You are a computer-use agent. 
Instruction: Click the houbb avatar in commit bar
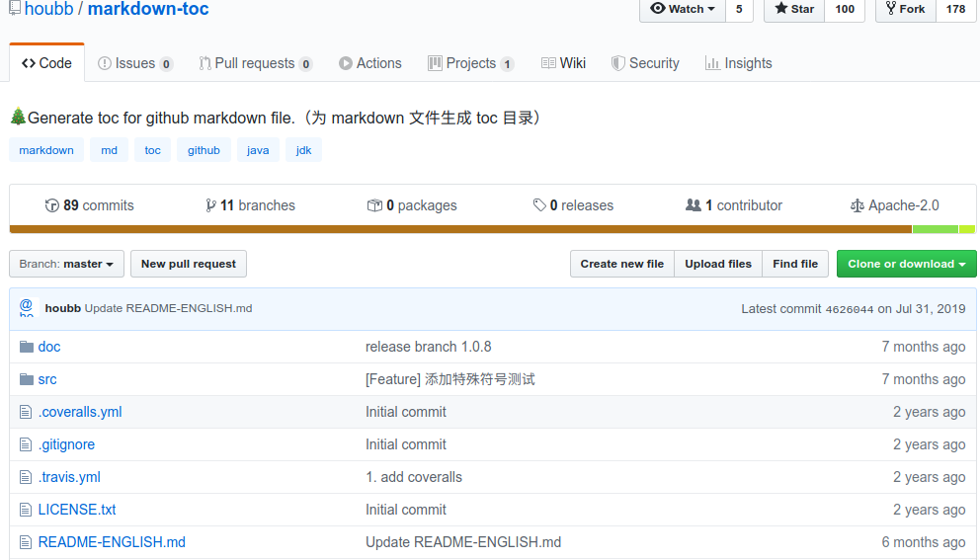(27, 307)
